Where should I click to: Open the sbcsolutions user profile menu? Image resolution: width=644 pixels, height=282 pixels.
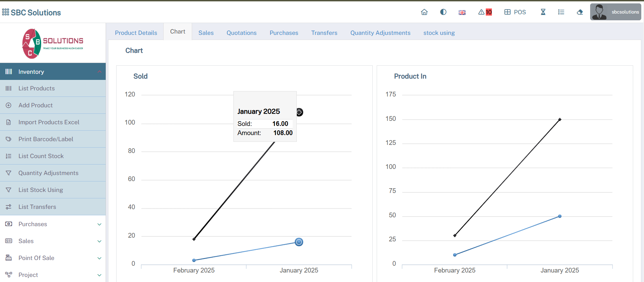coord(616,12)
